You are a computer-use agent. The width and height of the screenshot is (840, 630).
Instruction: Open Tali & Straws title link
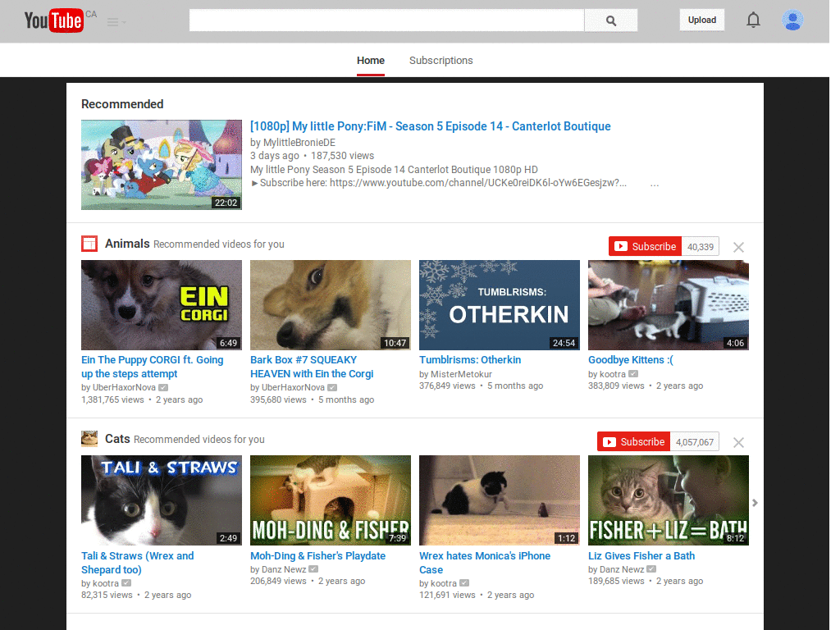138,563
